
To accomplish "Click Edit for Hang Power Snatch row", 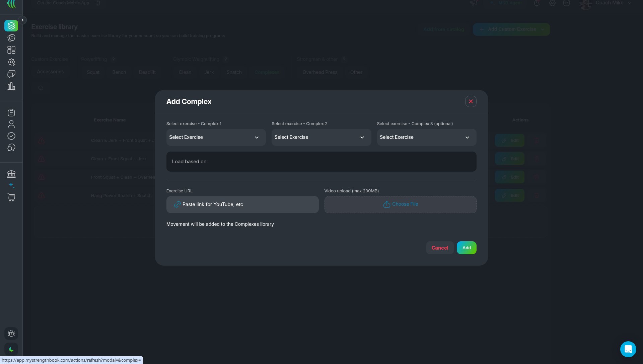I will coord(510,196).
